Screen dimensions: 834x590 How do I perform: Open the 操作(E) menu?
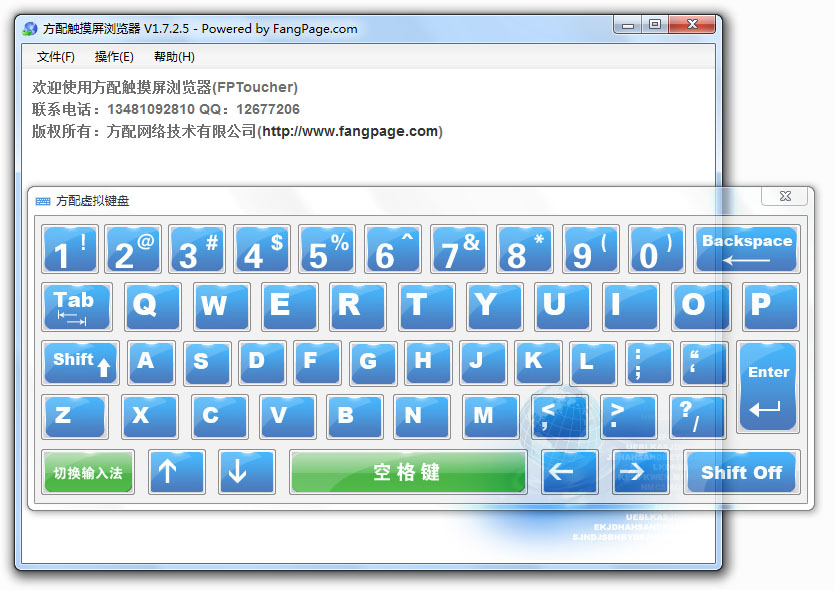click(x=114, y=56)
